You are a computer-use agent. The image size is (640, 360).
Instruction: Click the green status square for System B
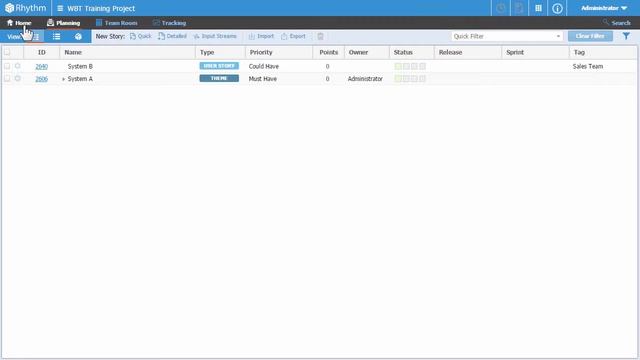(x=398, y=66)
